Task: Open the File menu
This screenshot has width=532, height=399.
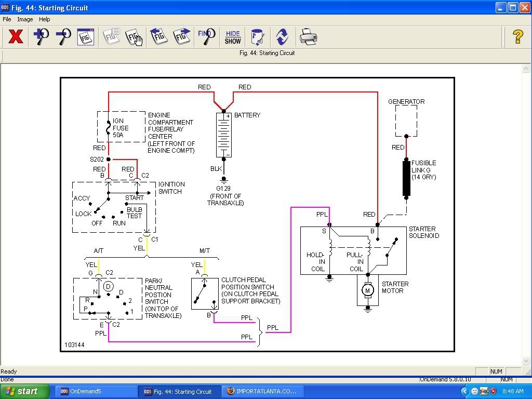Action: [x=7, y=19]
